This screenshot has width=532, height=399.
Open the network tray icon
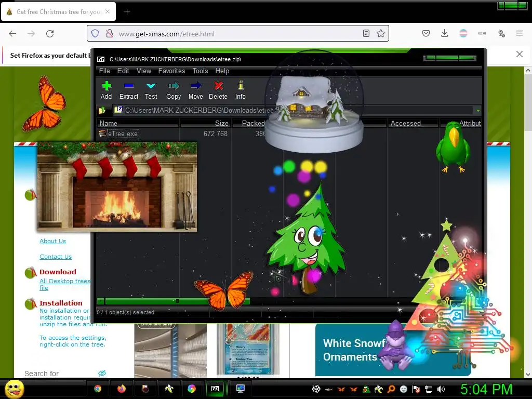pos(429,389)
